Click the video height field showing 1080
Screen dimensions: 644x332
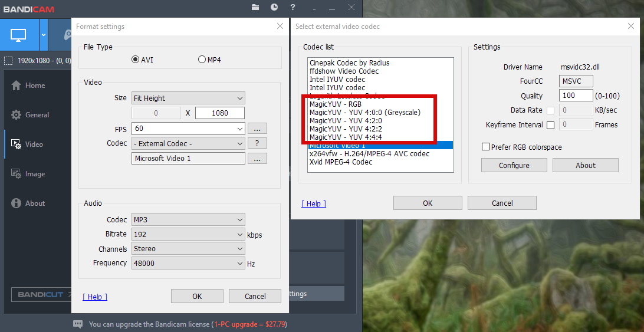(219, 113)
